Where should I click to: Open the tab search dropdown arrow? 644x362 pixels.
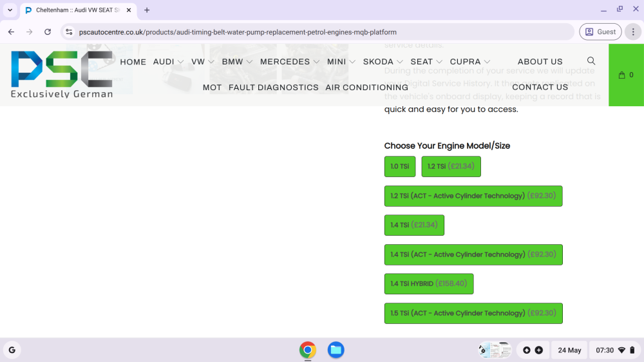10,10
